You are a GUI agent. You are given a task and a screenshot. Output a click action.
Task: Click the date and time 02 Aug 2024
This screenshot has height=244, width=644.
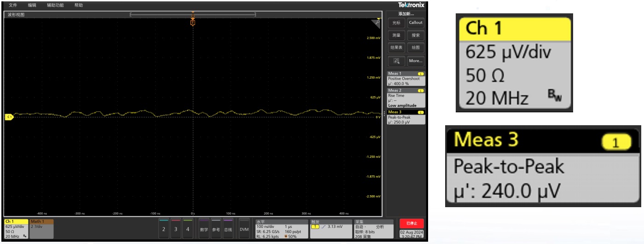point(411,234)
